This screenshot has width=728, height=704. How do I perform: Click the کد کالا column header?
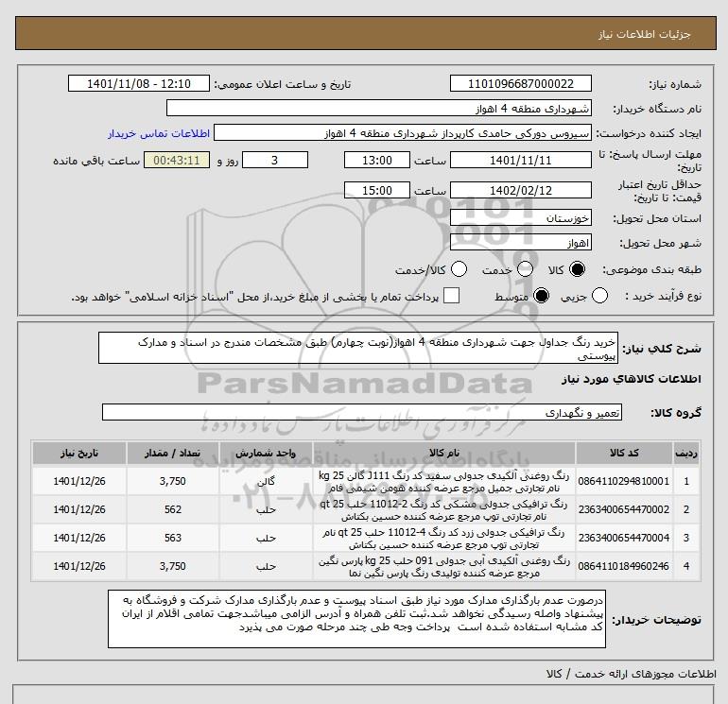pos(624,453)
